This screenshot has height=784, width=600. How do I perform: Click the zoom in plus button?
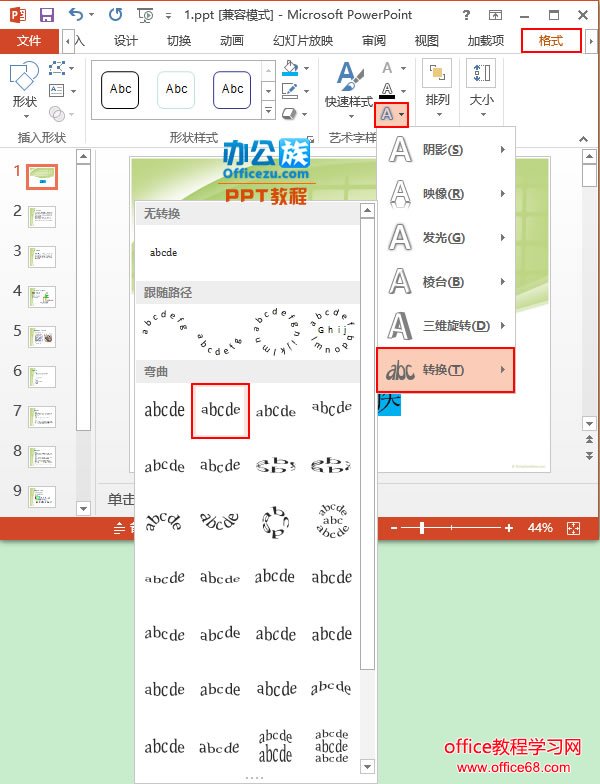[x=508, y=528]
